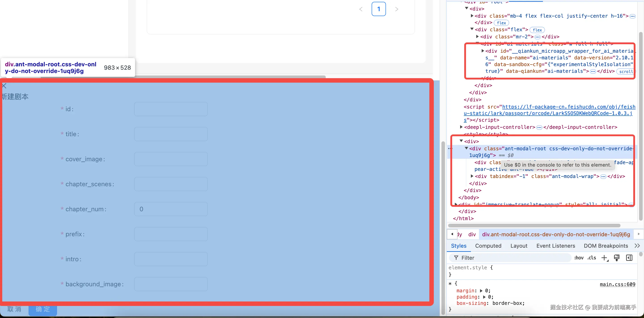Collapse the ant-modal-root div node
Image resolution: width=644 pixels, height=318 pixels.
coord(466,149)
